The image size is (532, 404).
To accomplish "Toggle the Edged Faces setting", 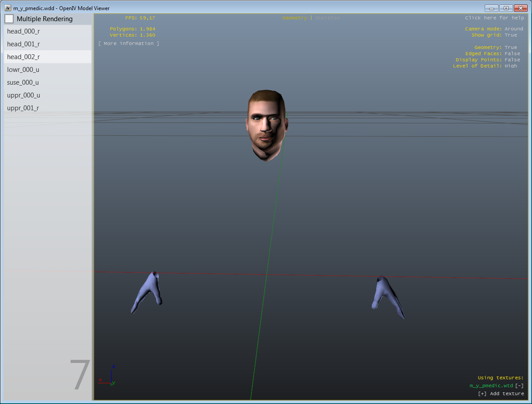I will click(512, 54).
